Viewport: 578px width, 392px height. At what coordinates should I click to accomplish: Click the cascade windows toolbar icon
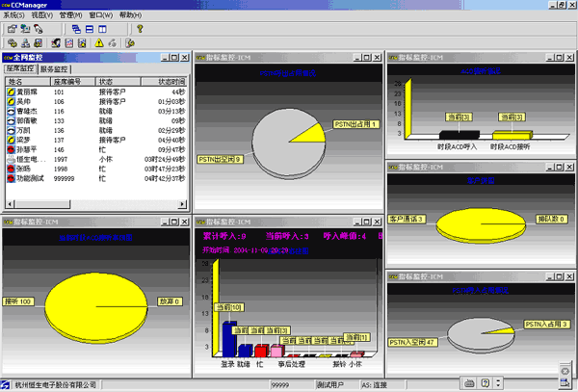click(76, 30)
